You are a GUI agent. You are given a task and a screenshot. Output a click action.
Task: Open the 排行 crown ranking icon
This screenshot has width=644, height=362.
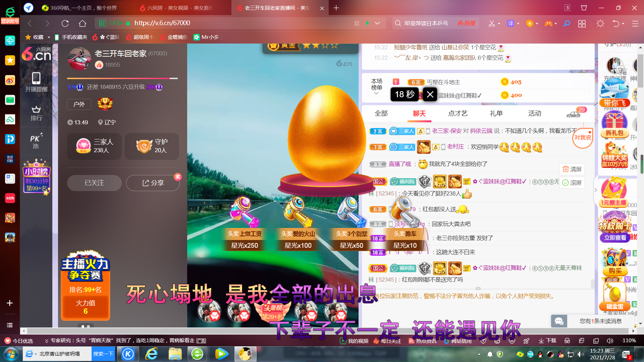pos(36,113)
